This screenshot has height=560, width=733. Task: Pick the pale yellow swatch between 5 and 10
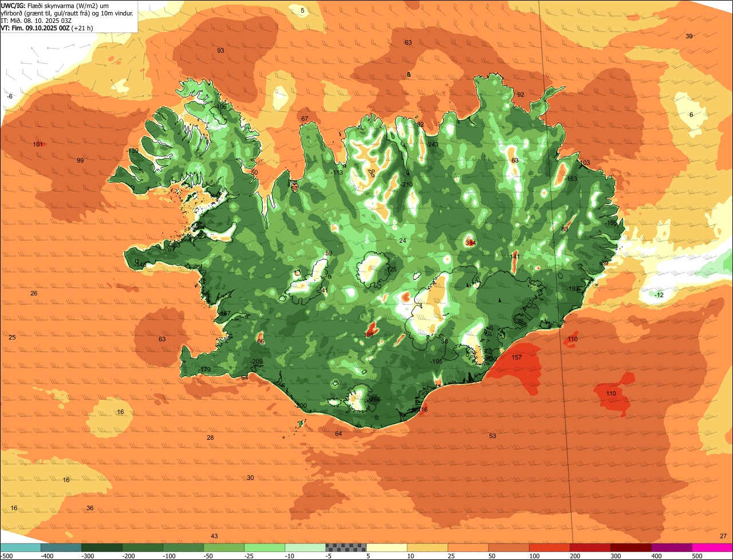tap(387, 547)
